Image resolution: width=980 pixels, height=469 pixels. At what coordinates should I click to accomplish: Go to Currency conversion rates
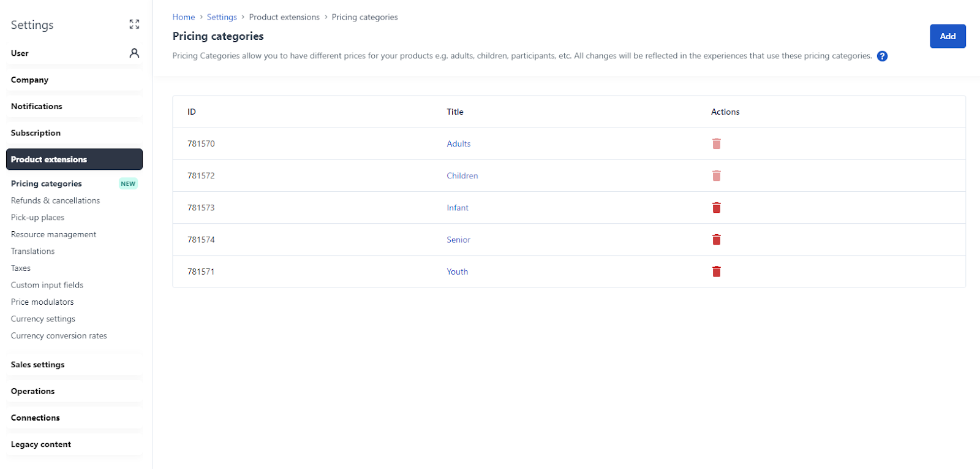pos(59,336)
